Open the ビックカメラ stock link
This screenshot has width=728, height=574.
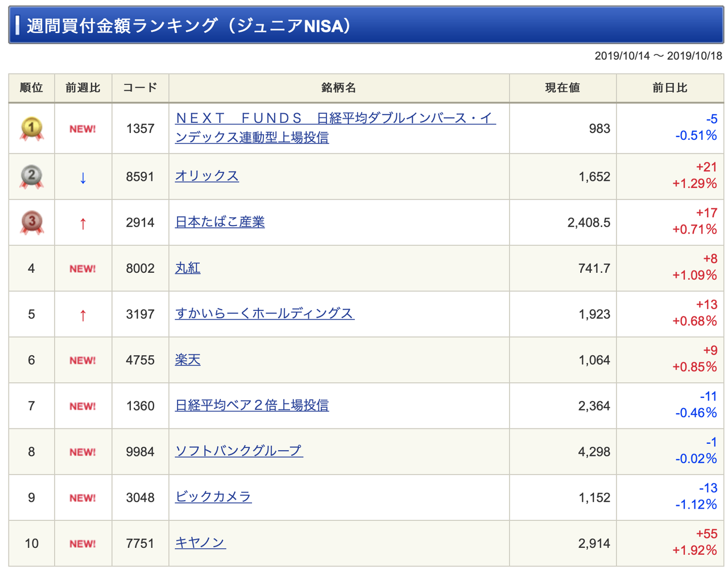(x=213, y=497)
